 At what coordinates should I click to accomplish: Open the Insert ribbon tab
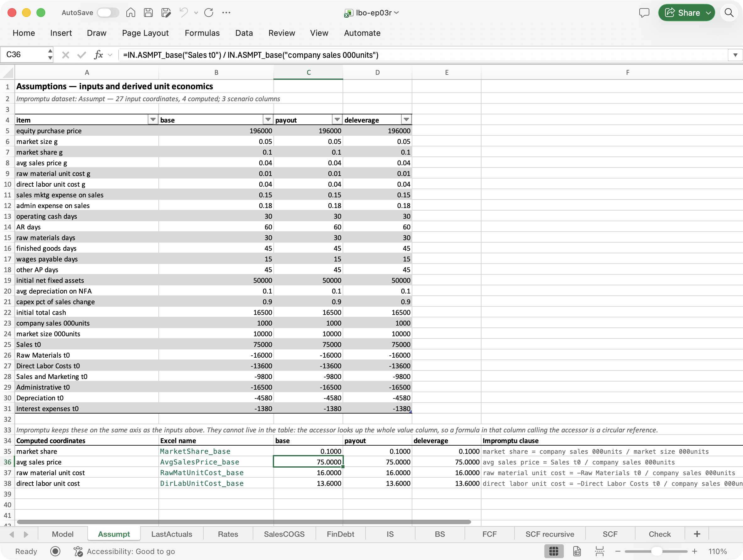[61, 33]
